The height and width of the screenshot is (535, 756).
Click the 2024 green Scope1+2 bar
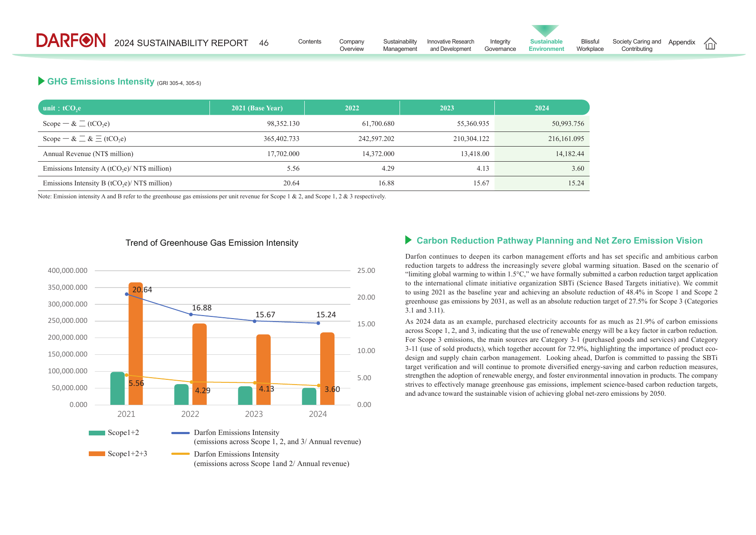(x=309, y=397)
